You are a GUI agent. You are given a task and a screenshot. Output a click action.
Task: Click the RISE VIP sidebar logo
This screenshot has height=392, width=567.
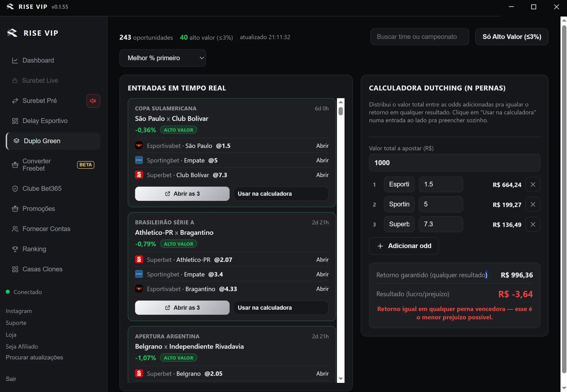(x=12, y=33)
